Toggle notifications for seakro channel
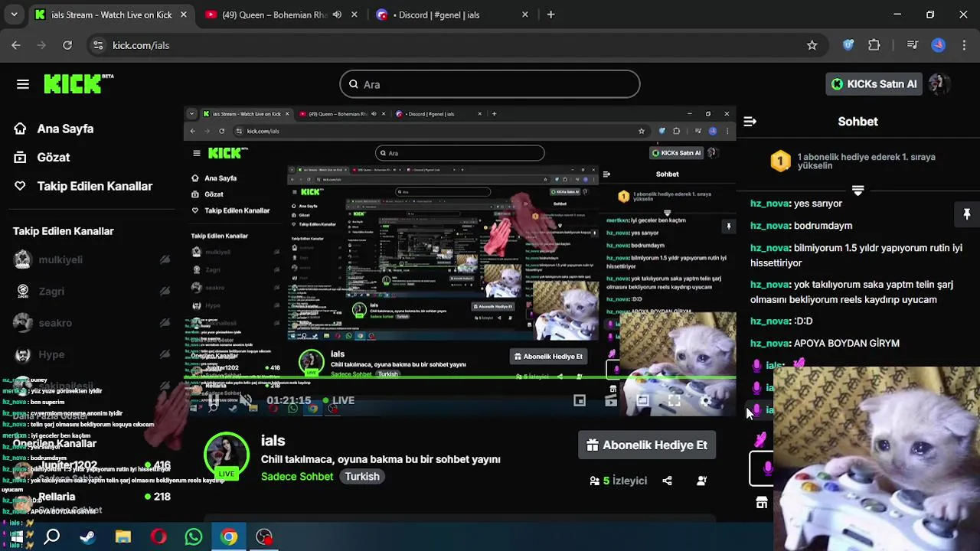 [165, 323]
